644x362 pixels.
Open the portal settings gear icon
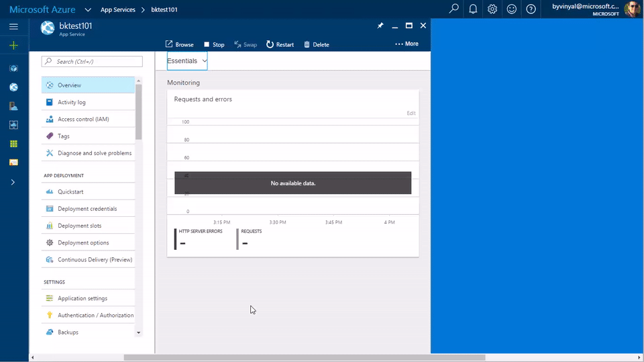(x=492, y=9)
